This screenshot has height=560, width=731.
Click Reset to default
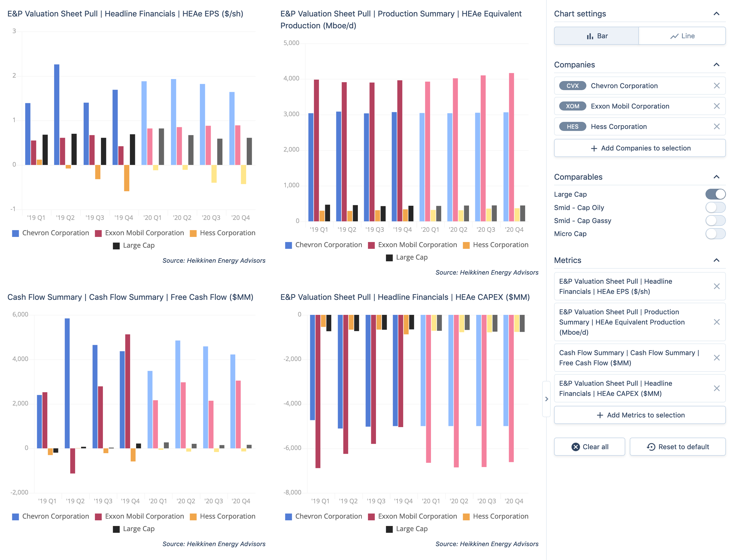(x=677, y=447)
